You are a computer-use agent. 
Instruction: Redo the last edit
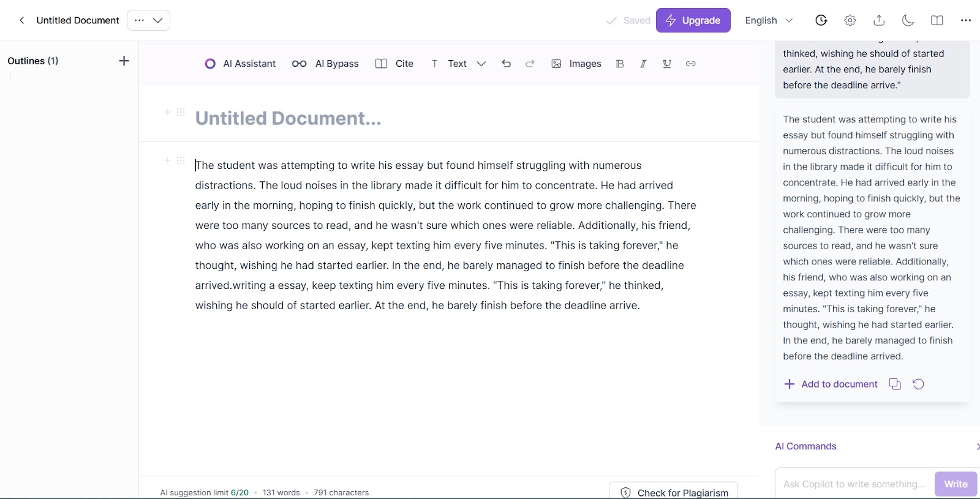[x=530, y=64]
